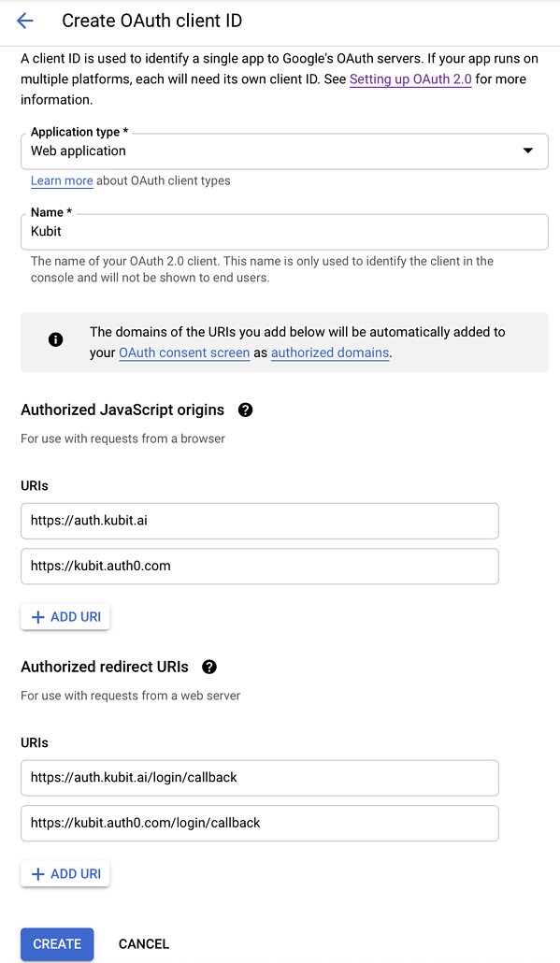Open Setting up OAuth 2.0 link
The image size is (560, 963).
coord(410,79)
